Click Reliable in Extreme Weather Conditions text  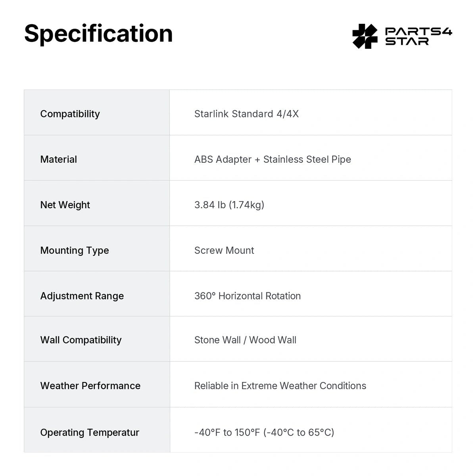click(x=280, y=386)
